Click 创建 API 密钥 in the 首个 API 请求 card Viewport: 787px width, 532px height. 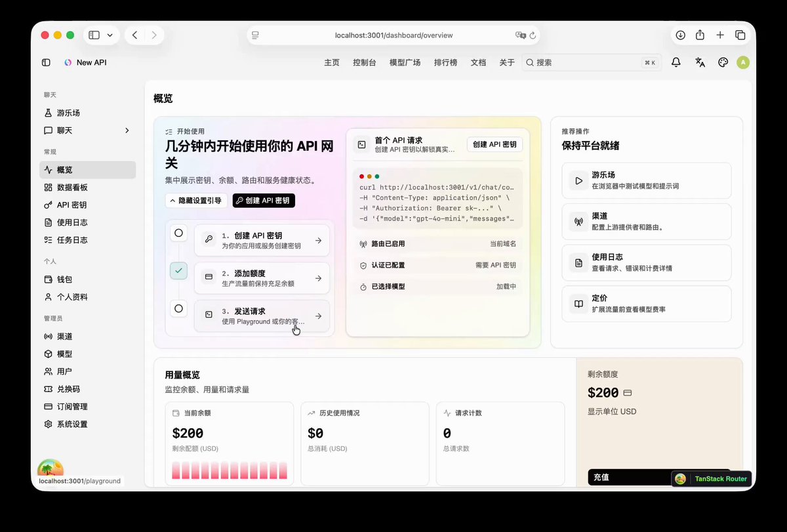click(x=494, y=144)
